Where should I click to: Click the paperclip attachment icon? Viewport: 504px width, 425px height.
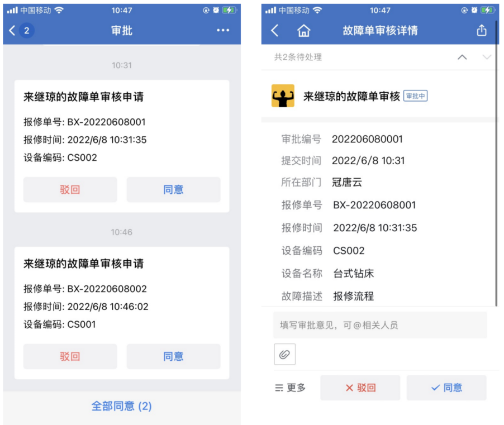(x=284, y=354)
